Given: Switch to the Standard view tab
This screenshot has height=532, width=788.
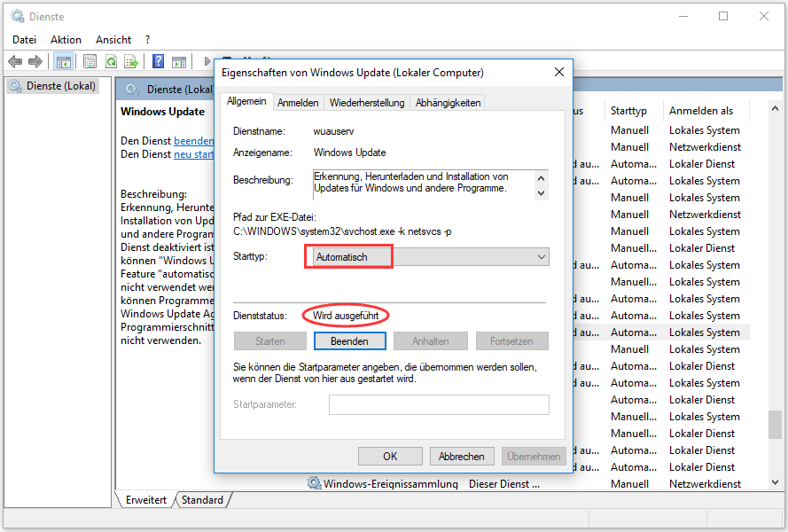Looking at the screenshot, I should tap(202, 500).
